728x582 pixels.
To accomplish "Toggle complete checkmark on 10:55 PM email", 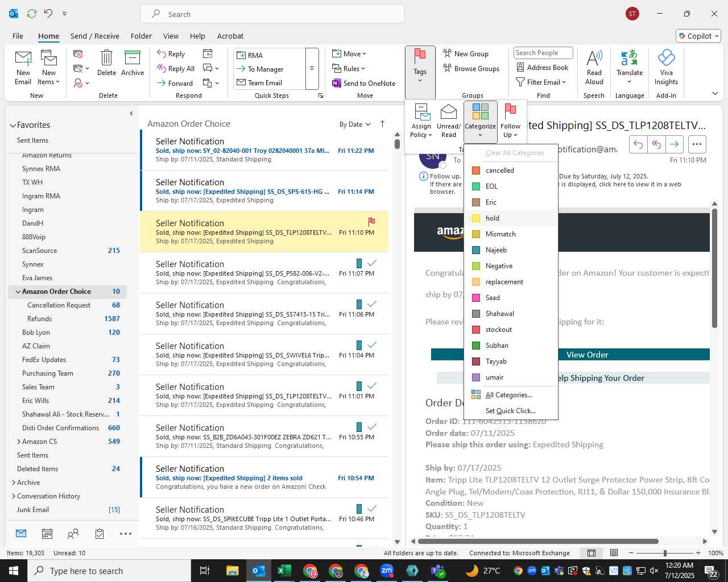I will point(372,427).
